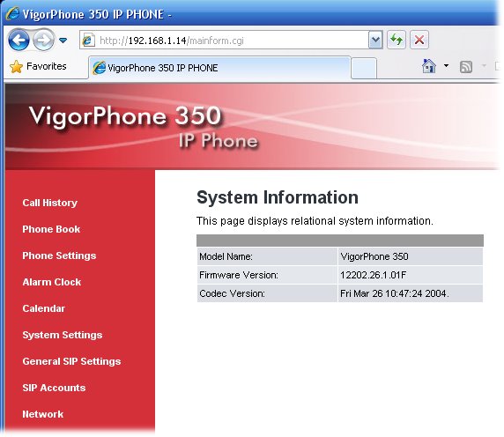Screen dimensions: 504x437
Task: Open Call History page
Action: (x=50, y=203)
